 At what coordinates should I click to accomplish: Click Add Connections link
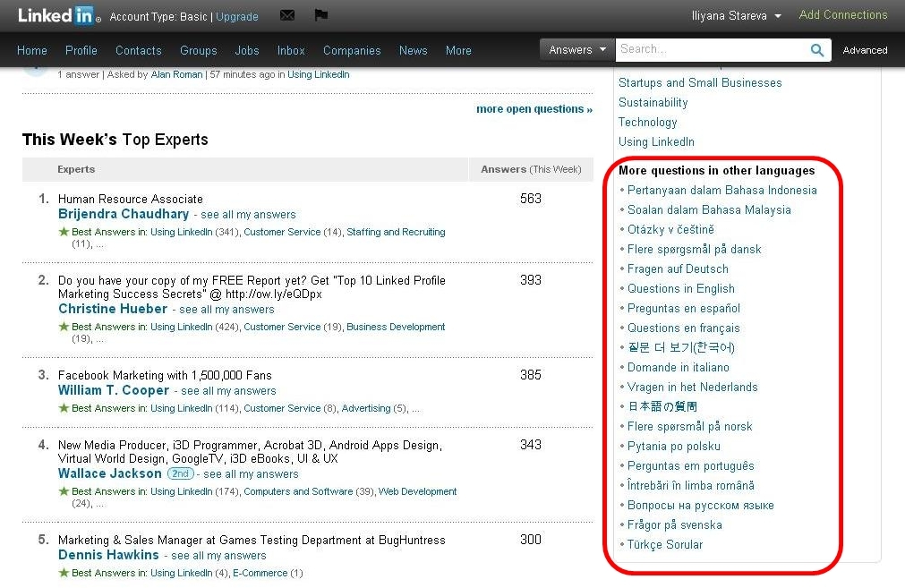[842, 15]
